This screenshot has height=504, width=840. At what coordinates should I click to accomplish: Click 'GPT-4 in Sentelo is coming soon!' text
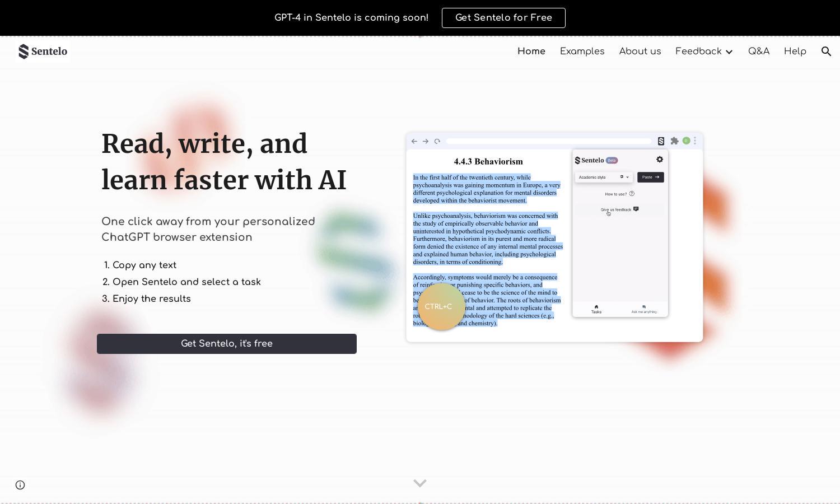[351, 18]
